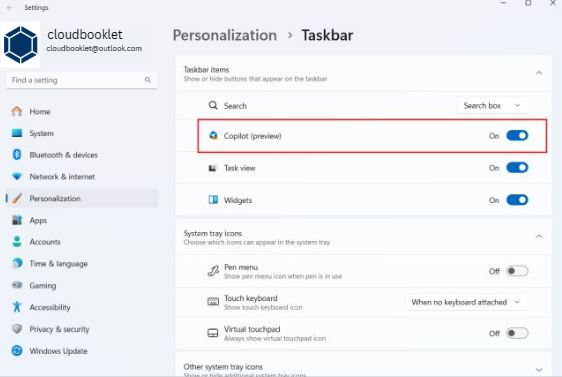Viewport: 562px width, 377px height.
Task: Click the Taskbar items heading text
Action: click(x=206, y=70)
